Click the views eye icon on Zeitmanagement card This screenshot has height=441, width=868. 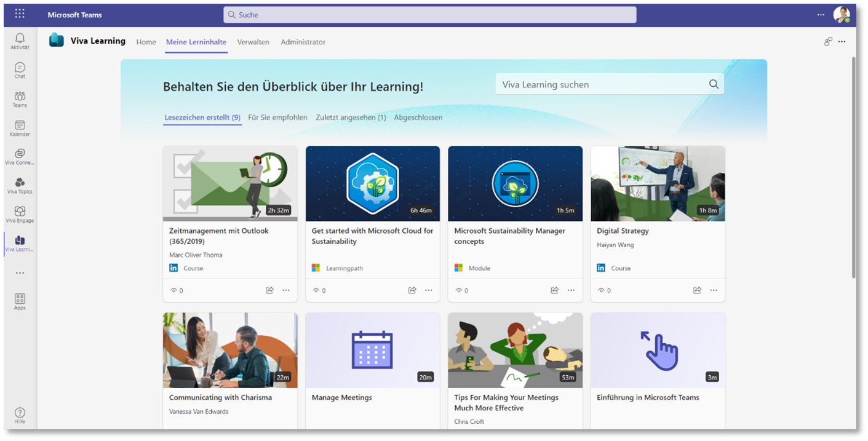(x=173, y=290)
